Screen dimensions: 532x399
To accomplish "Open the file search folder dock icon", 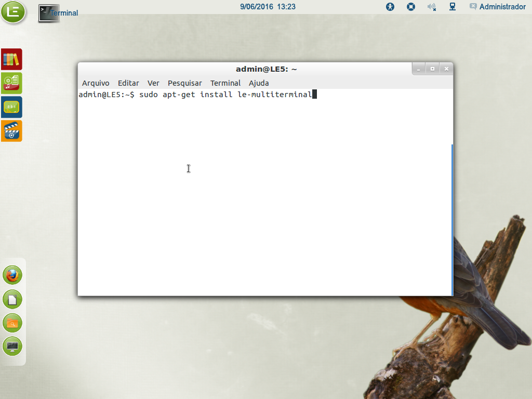I will (12, 323).
